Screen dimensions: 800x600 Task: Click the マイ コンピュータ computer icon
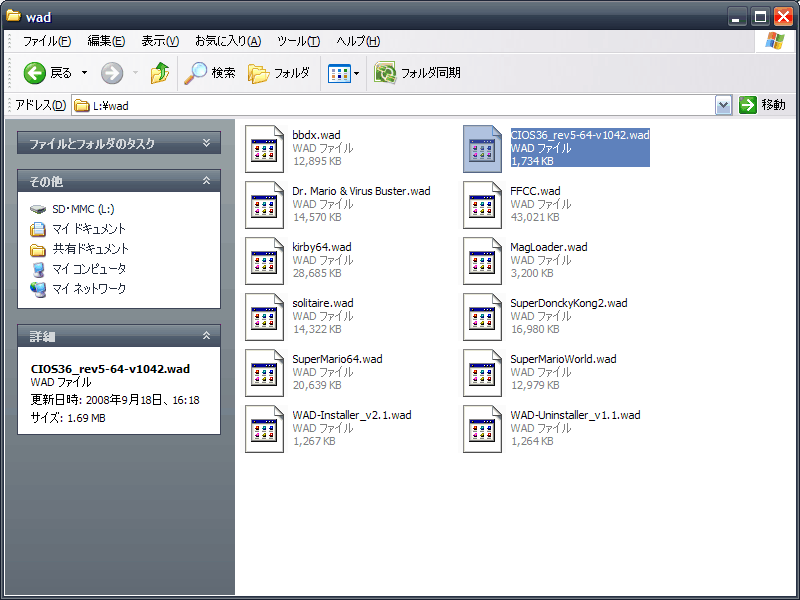38,269
